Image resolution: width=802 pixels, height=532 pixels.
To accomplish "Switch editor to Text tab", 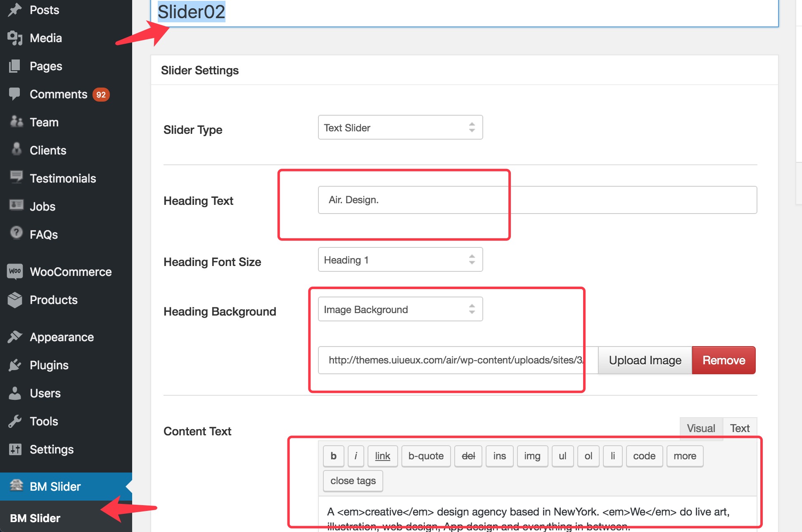I will (x=739, y=428).
